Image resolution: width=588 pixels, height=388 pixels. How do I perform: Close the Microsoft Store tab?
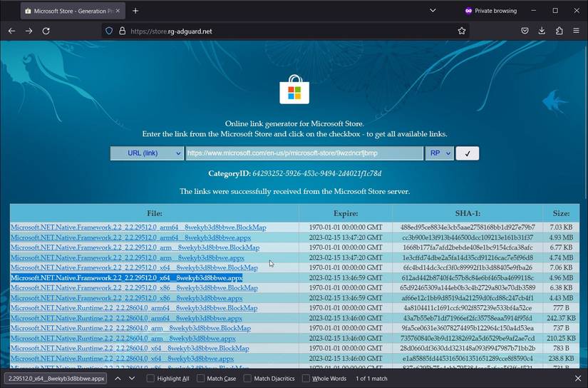click(118, 11)
